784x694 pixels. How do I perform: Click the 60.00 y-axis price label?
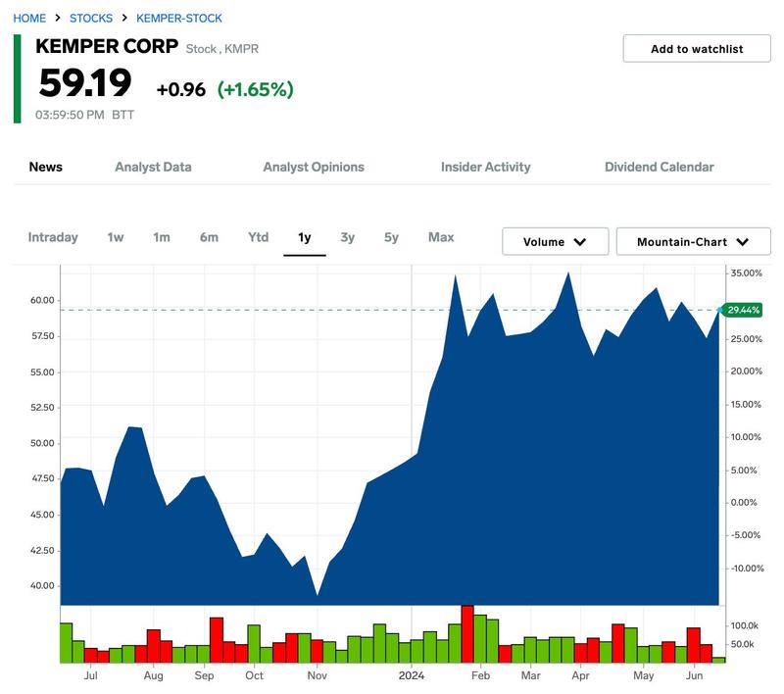pyautogui.click(x=42, y=300)
